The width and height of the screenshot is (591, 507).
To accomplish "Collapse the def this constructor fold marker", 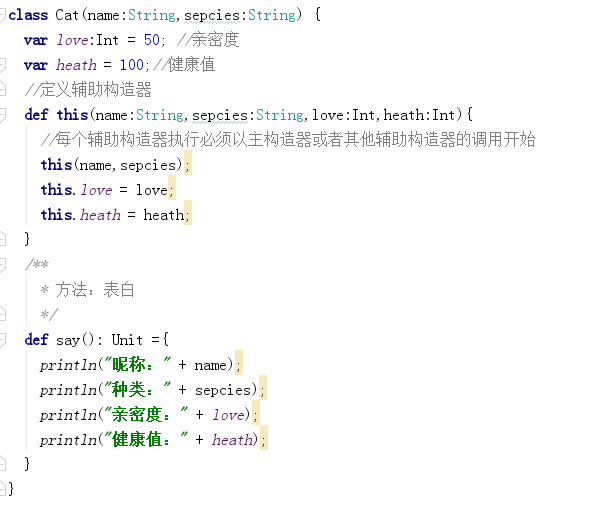I will [x=3, y=115].
